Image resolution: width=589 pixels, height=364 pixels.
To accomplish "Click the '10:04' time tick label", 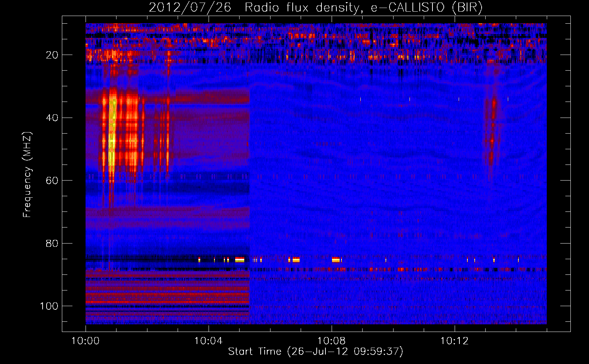I will (x=209, y=341).
